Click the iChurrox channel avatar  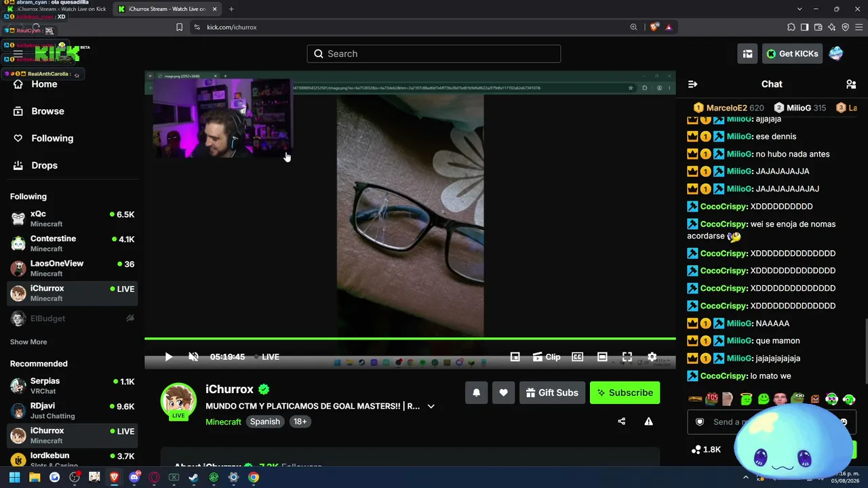[178, 401]
